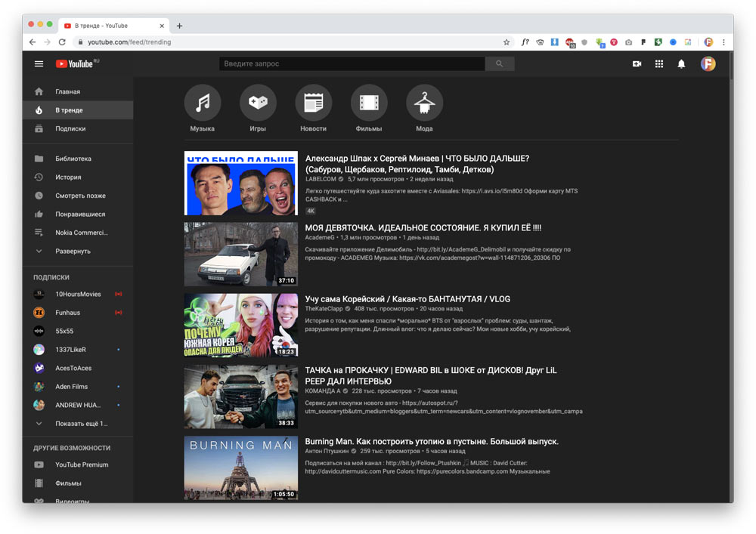Open the Chrome three-dot menu

(723, 42)
